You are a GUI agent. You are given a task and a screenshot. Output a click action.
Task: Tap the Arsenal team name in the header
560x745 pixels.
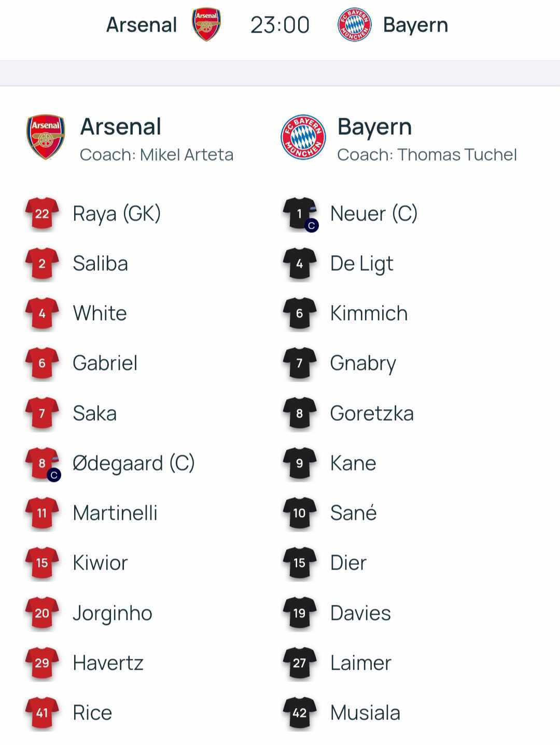[142, 25]
